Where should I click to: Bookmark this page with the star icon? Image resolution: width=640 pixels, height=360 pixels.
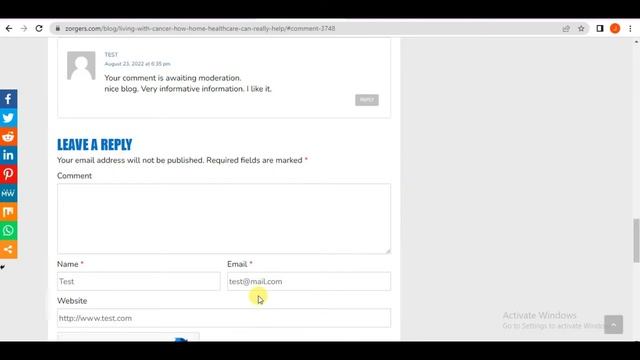[581, 29]
